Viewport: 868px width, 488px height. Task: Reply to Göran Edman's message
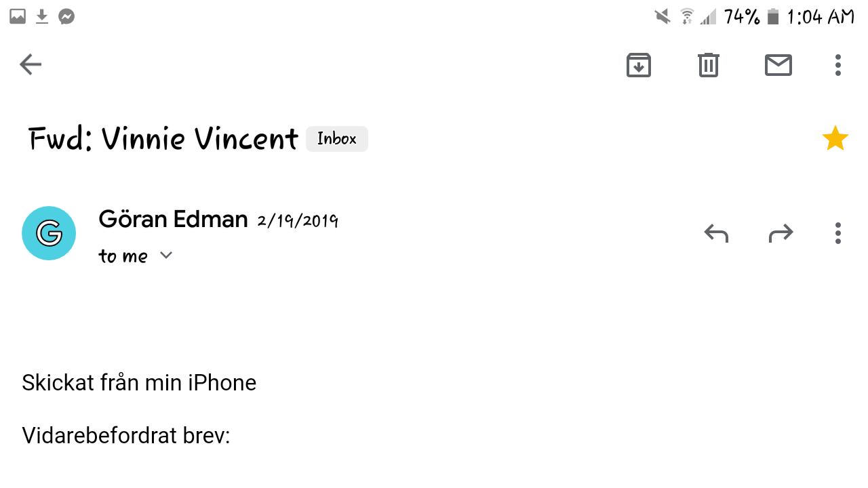pos(716,233)
